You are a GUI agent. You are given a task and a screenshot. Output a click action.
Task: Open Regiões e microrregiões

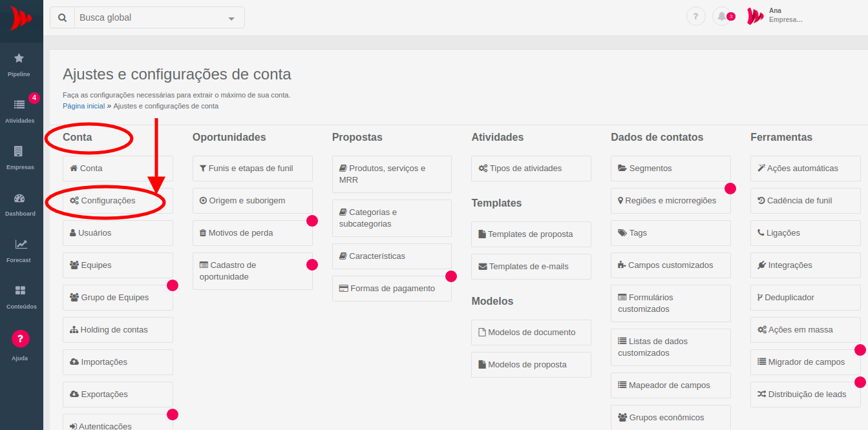[671, 201]
